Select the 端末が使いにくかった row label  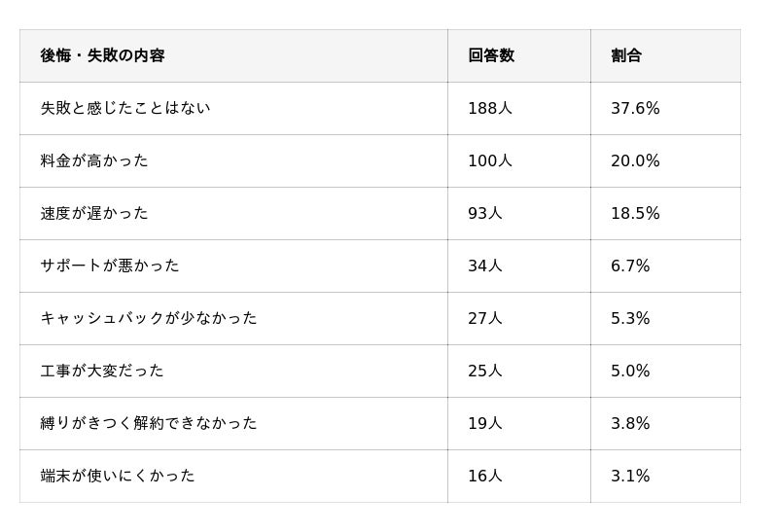(117, 477)
